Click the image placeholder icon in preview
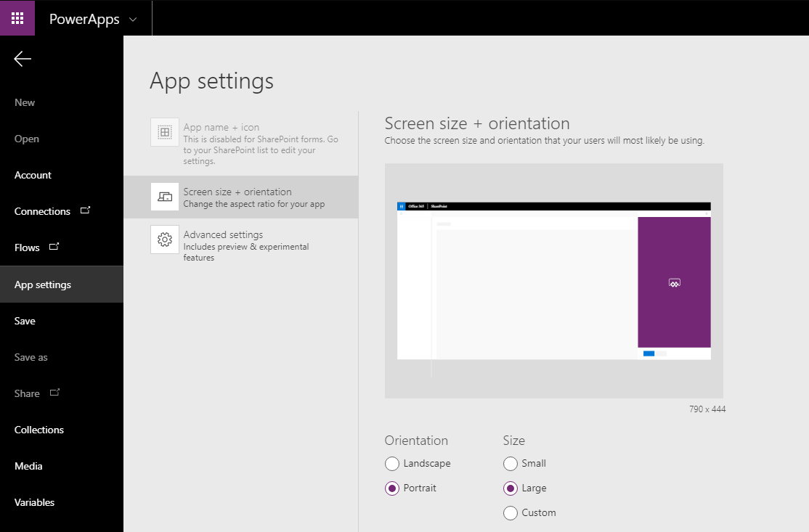This screenshot has width=809, height=532. pyautogui.click(x=674, y=283)
